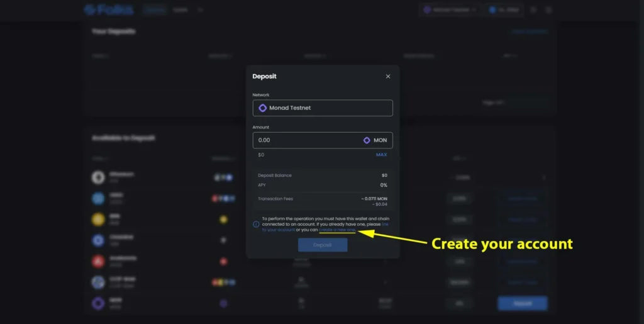The height and width of the screenshot is (324, 644).
Task: Select the 'Deposit' dialog title
Action: click(264, 76)
